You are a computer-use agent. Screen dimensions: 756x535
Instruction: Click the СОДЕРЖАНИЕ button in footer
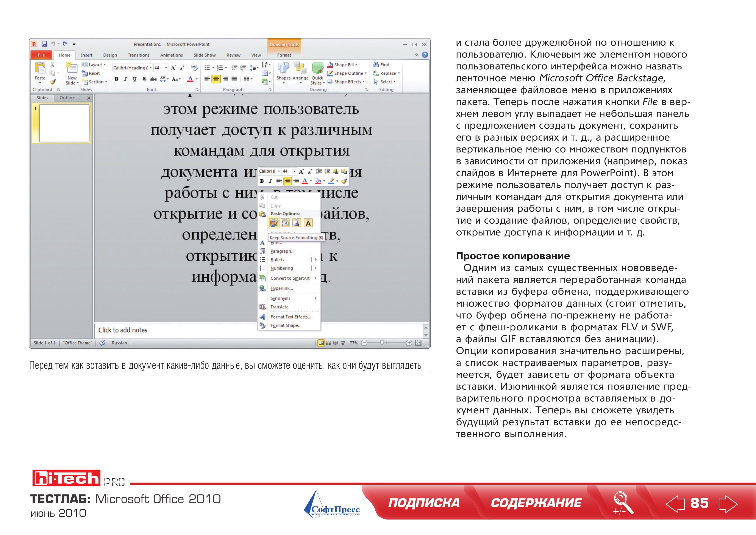[536, 503]
